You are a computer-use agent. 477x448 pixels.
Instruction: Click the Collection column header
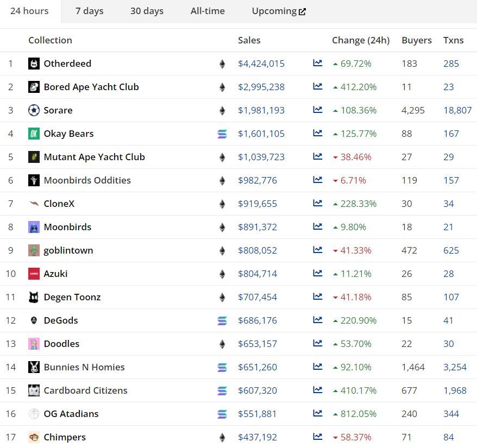point(50,40)
